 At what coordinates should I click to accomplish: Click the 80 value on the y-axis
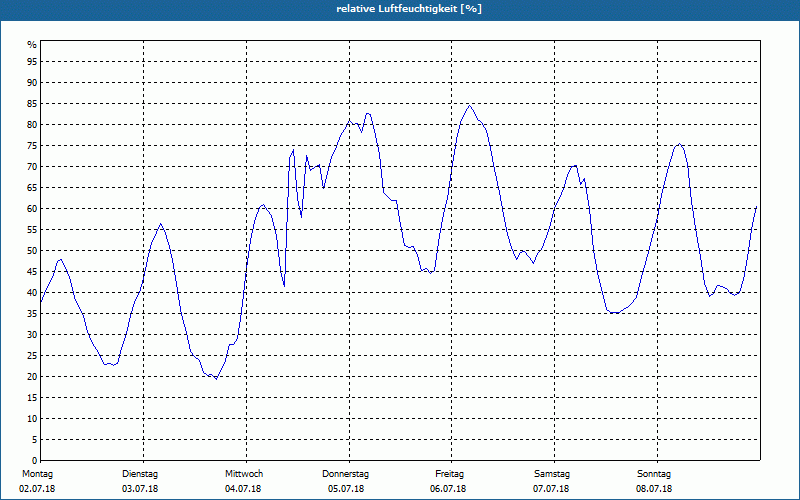click(32, 124)
